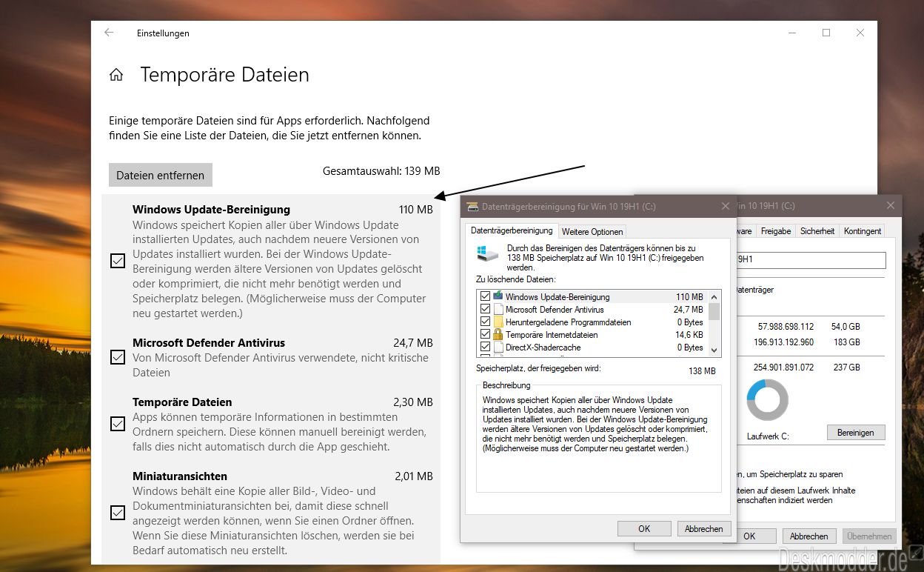Click the Microsoft Defender Antivirus file icon
Image resolution: width=924 pixels, height=572 pixels.
(x=498, y=309)
